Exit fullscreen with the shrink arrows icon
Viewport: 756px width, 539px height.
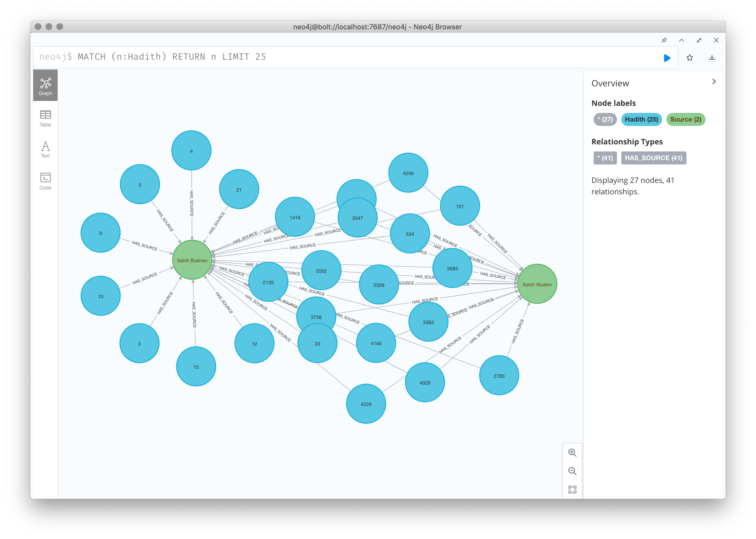click(x=699, y=40)
